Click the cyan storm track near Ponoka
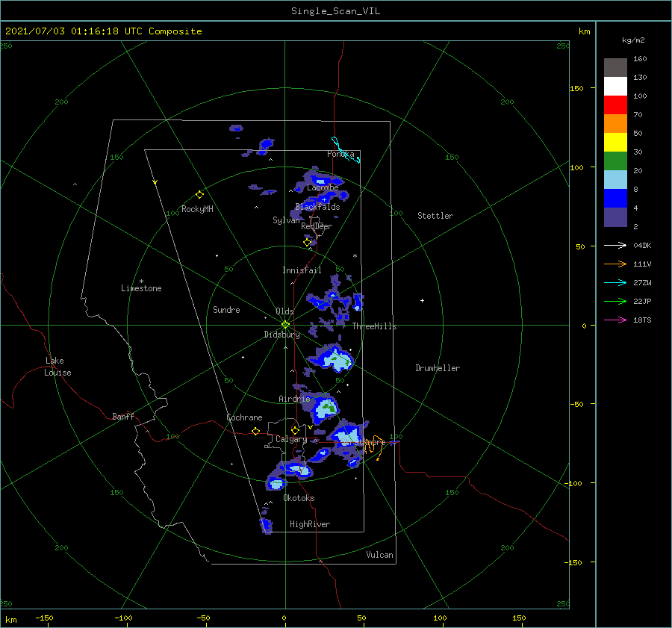This screenshot has width=672, height=628. pos(346,150)
